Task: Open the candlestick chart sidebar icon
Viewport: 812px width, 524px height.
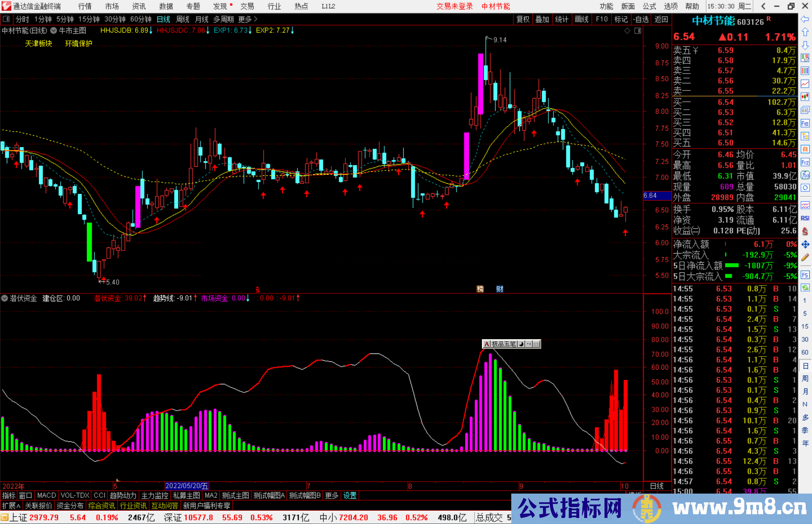Action: point(805,97)
